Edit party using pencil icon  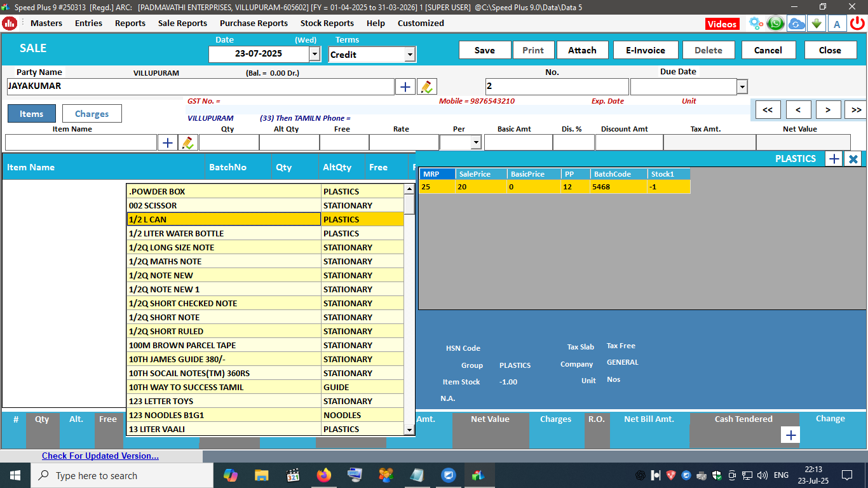coord(426,86)
